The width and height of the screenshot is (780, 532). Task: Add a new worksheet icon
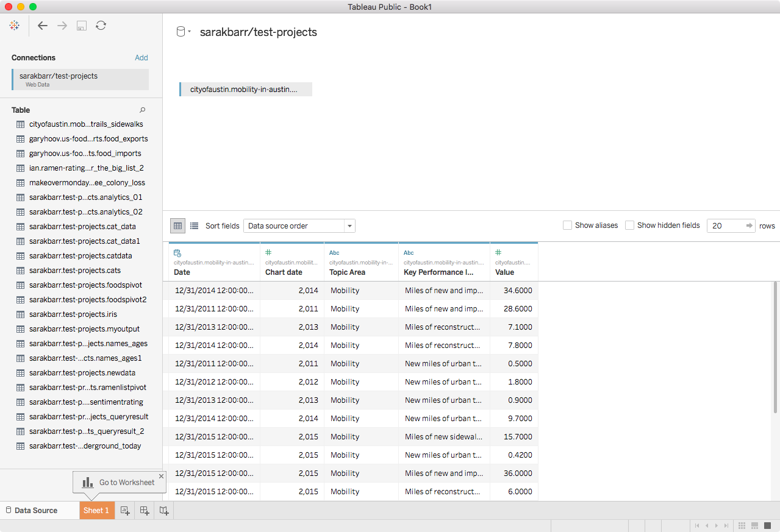[x=124, y=511]
